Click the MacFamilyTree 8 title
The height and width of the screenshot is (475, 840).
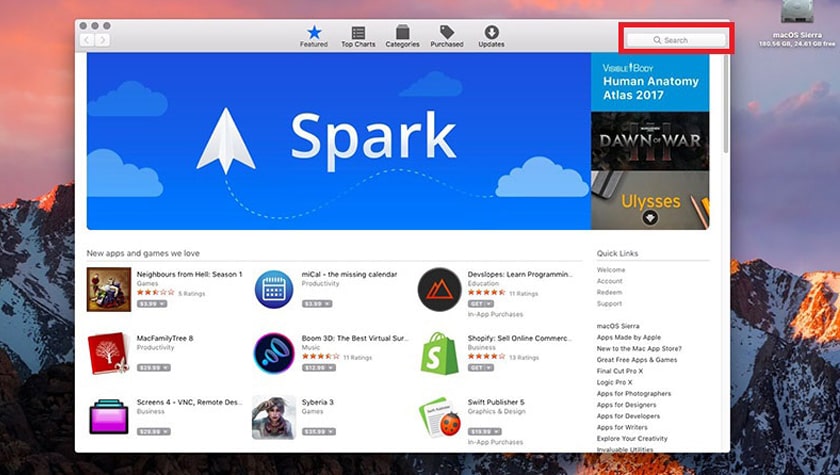tap(165, 338)
